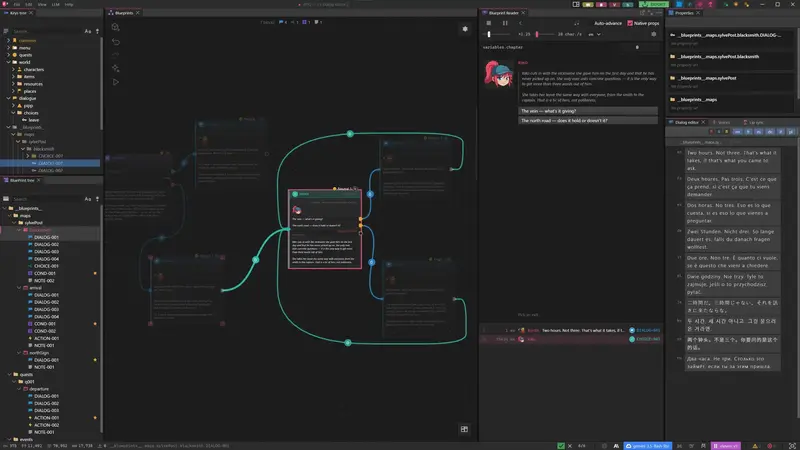Click the purple eleven badge in status bar
The width and height of the screenshot is (800, 450).
point(726,446)
